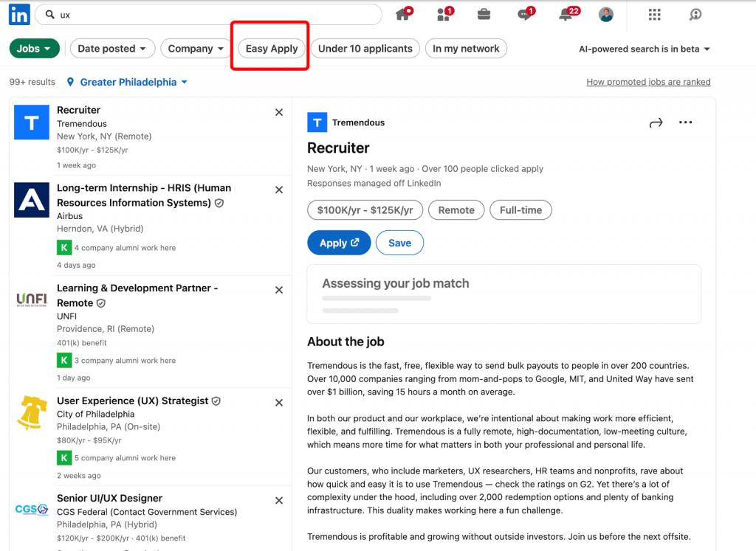Expand the Company filter dropdown
Image resolution: width=756 pixels, height=551 pixels.
tap(195, 48)
